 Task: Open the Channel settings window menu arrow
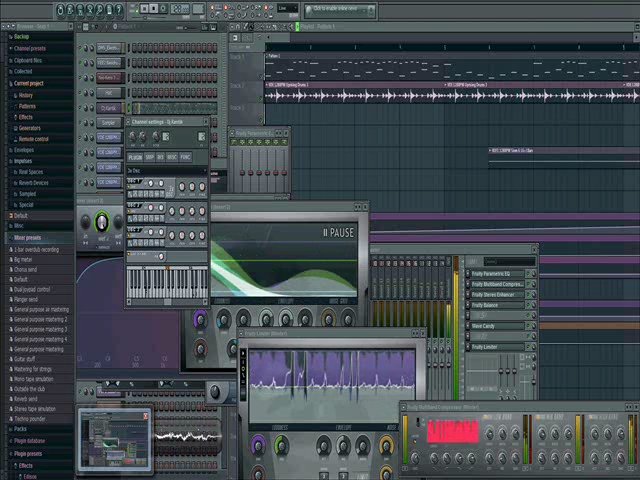click(x=128, y=122)
